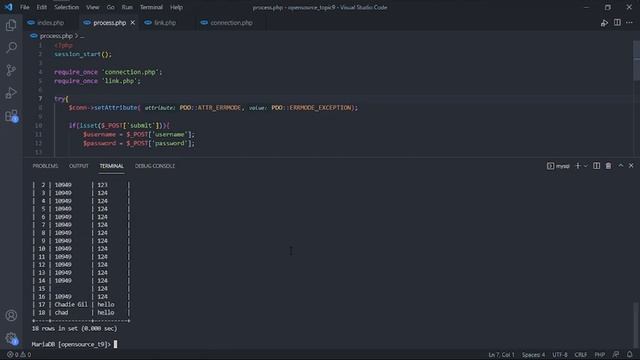The height and width of the screenshot is (360, 640).
Task: Change line endings via CRLF
Action: (x=580, y=355)
